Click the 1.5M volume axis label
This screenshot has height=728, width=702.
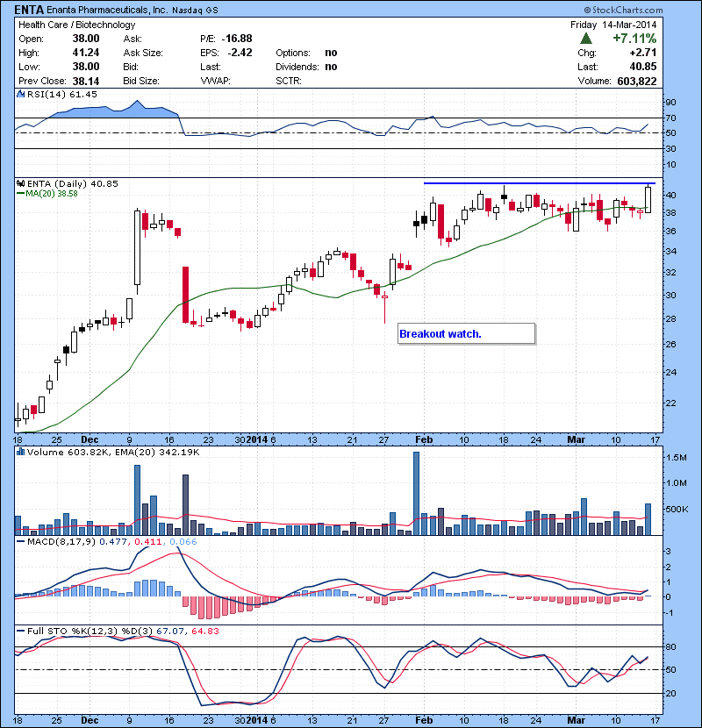pos(676,458)
